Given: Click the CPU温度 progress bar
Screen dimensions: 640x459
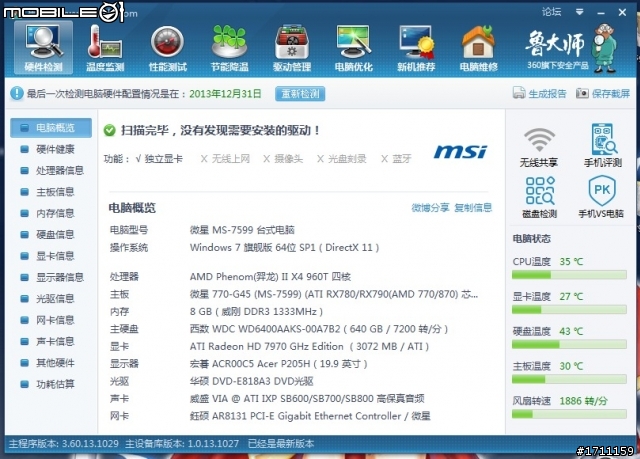Looking at the screenshot, I should tap(569, 275).
